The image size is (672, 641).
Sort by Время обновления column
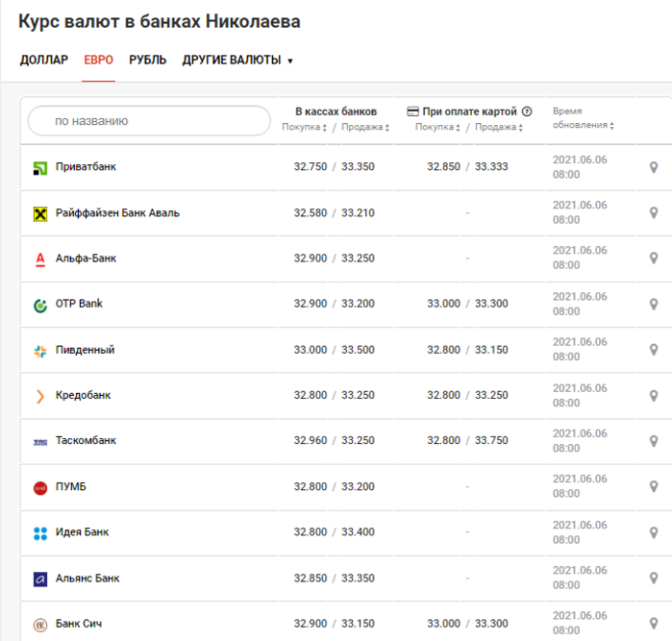pos(583,118)
